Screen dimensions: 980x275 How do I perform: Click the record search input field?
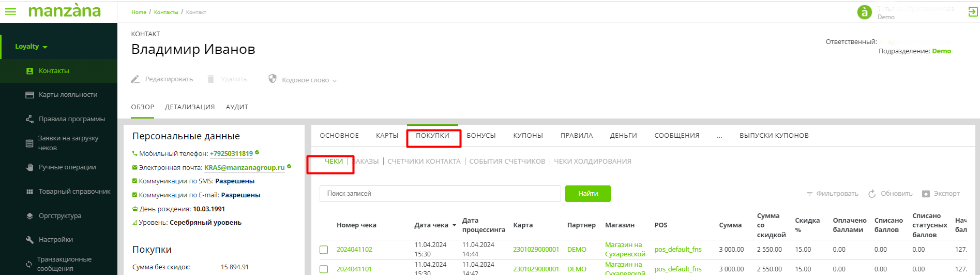tap(440, 194)
